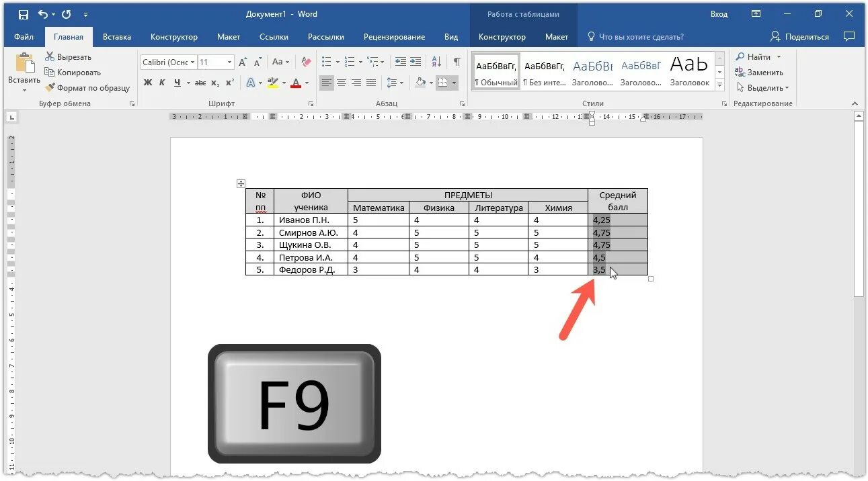Switch to the Рассылки tab

(x=326, y=37)
